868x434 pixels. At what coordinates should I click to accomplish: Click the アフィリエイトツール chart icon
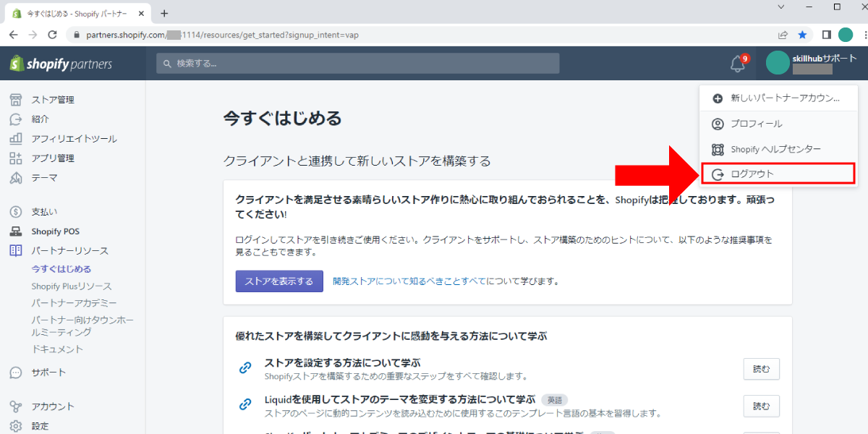click(16, 138)
